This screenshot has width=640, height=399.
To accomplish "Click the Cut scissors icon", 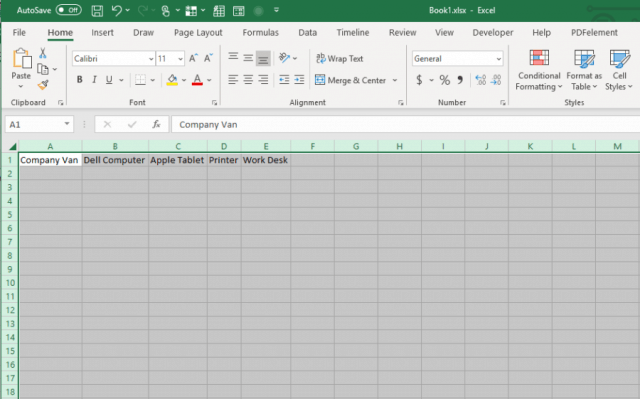I will (x=42, y=53).
